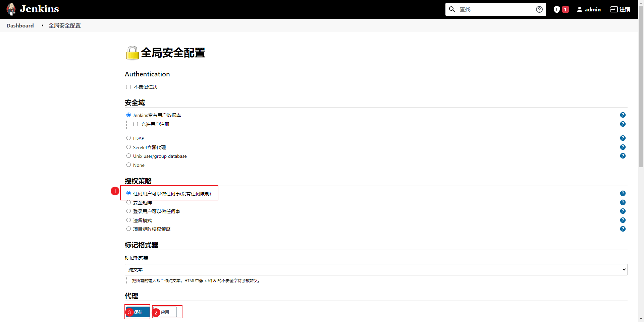Open help icon for 安全矩阵
644x322 pixels.
click(623, 202)
